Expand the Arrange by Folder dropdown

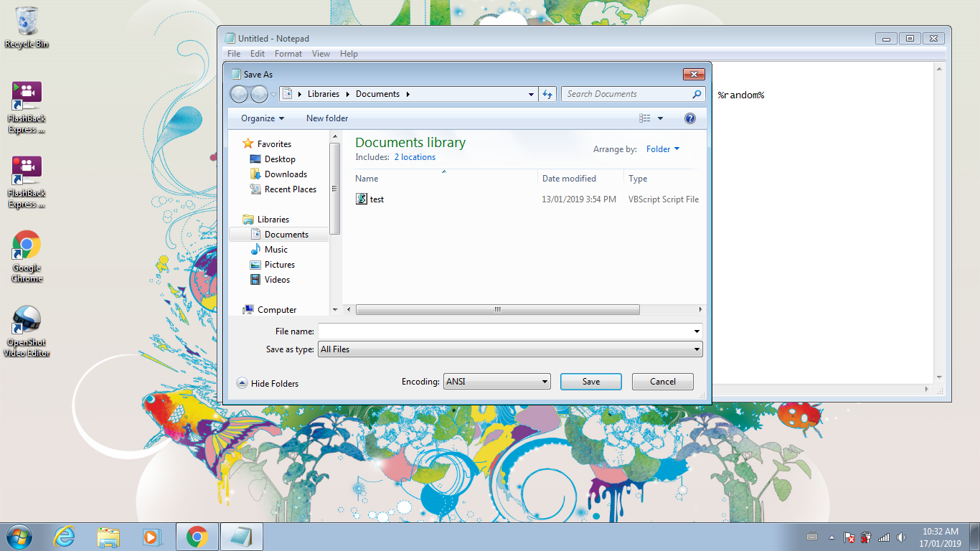pos(662,149)
